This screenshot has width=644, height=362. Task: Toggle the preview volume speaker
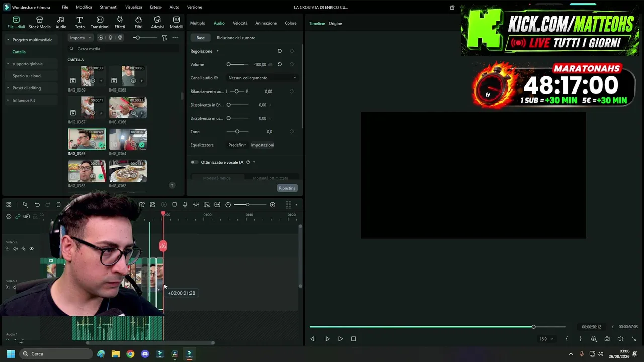tap(620, 339)
